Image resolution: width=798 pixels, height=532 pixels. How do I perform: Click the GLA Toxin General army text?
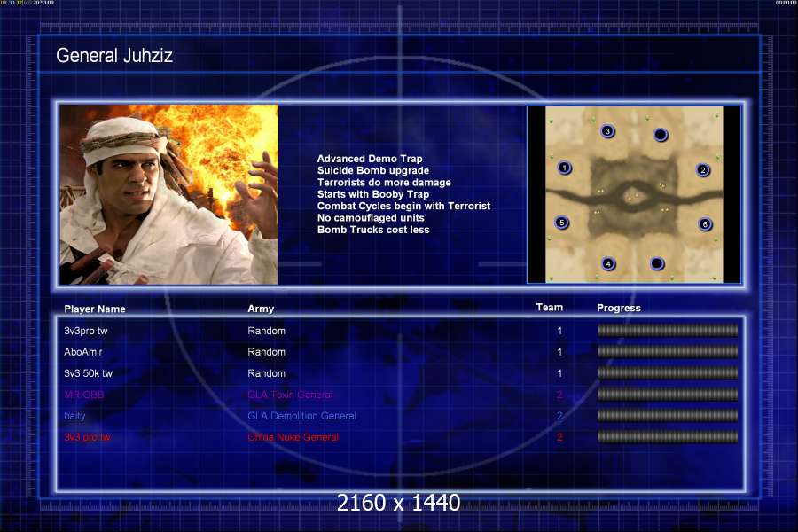click(x=290, y=395)
